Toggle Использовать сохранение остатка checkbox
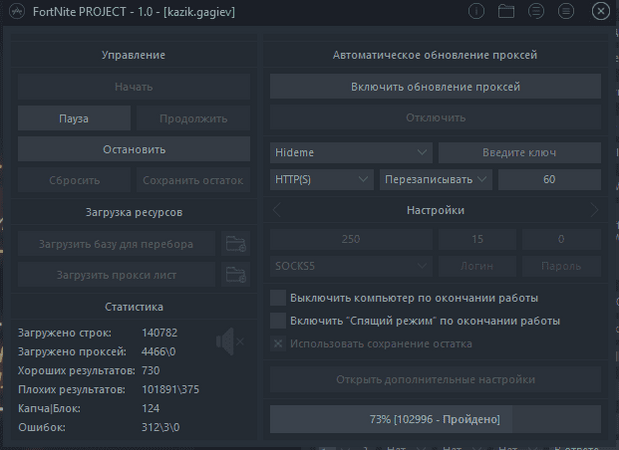This screenshot has height=450, width=619. (278, 344)
